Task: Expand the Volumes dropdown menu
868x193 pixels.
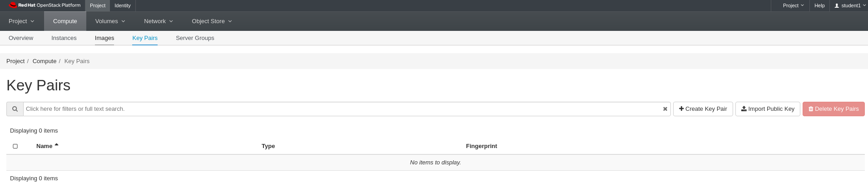Action: pyautogui.click(x=110, y=21)
